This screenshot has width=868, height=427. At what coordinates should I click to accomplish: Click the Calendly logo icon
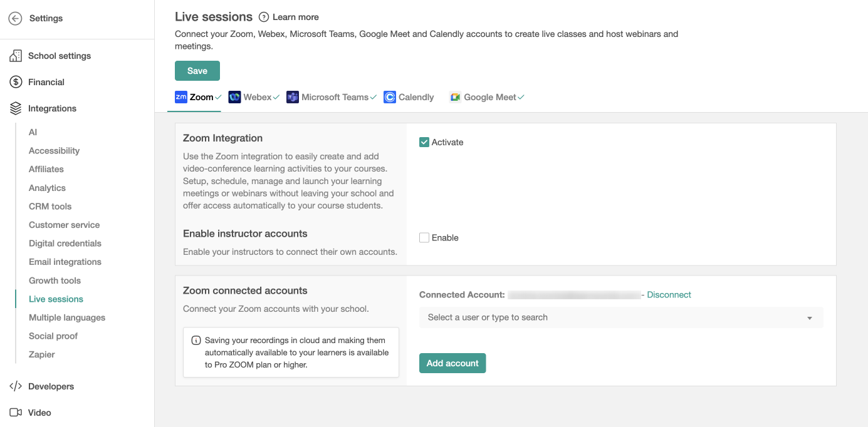(x=390, y=97)
